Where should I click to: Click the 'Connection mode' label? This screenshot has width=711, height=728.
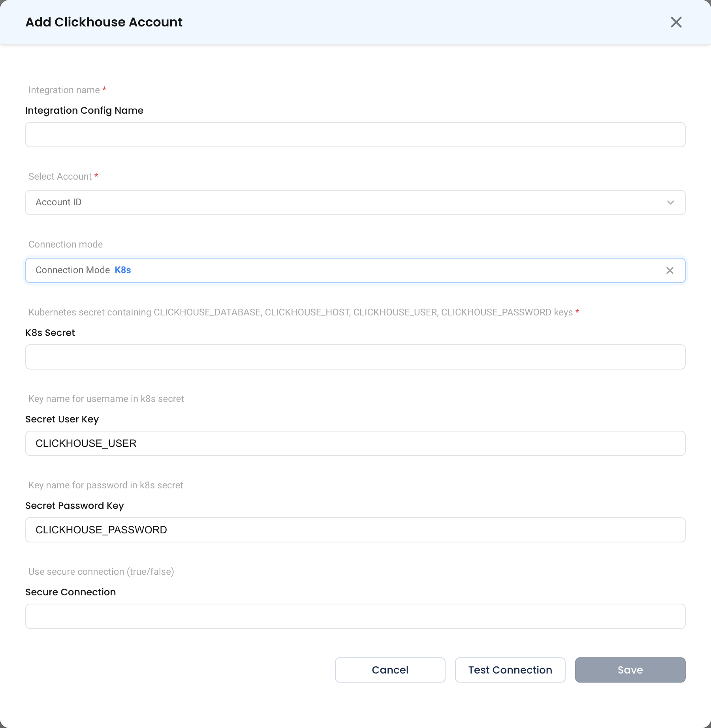[66, 244]
